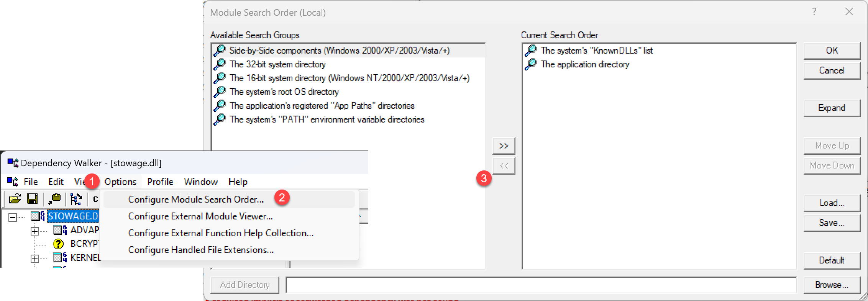Click the Browse... button
This screenshot has width=868, height=301.
coord(832,285)
